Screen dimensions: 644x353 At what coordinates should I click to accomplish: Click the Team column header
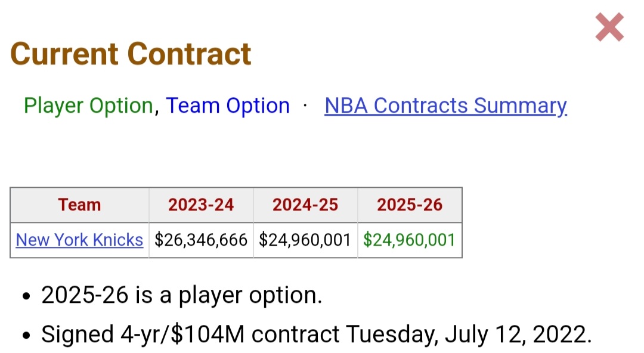[79, 205]
